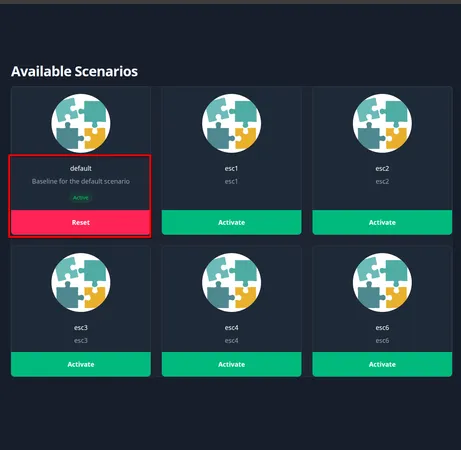This screenshot has height=450, width=461.
Task: Click the puzzle icon of esc4 scenario
Action: click(x=231, y=282)
